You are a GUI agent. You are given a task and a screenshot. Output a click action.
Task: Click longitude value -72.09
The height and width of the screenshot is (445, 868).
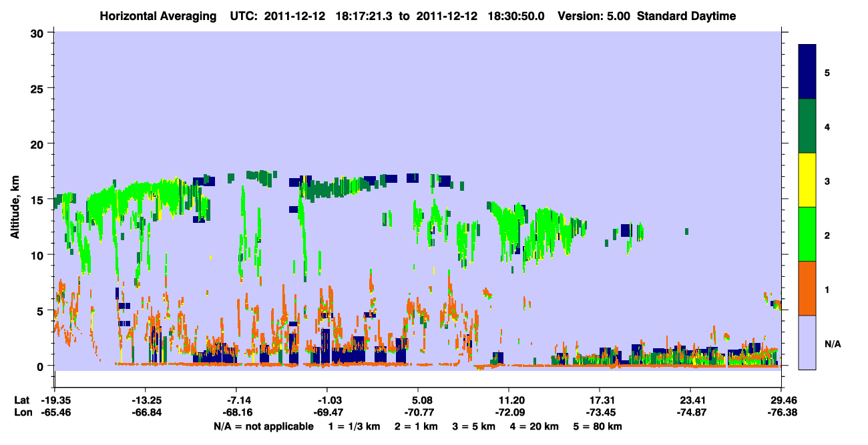click(509, 413)
